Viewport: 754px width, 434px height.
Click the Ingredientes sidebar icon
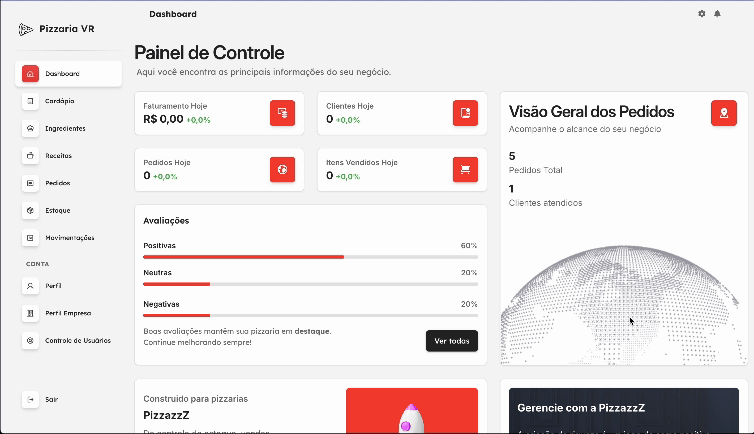[30, 128]
